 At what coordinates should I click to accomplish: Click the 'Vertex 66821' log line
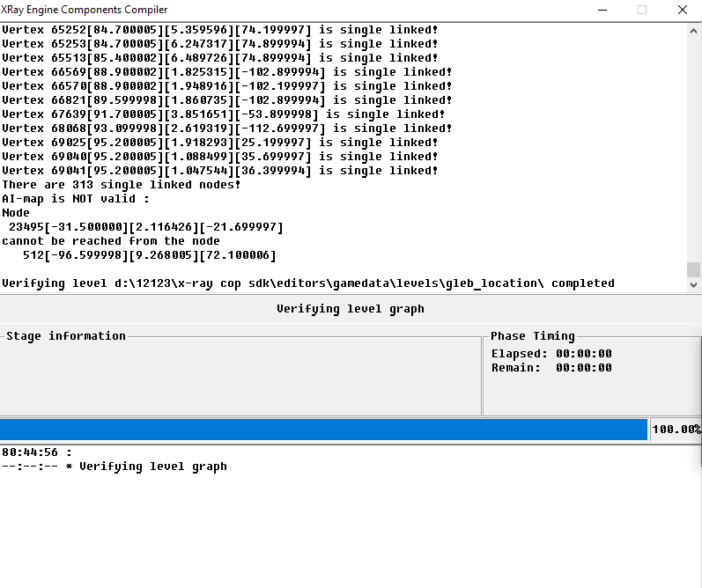[227, 100]
